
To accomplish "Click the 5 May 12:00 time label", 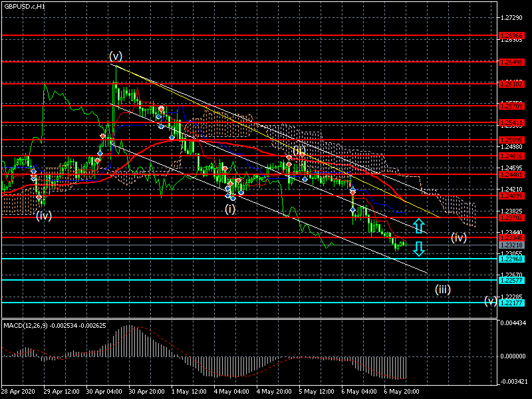I will 317,392.
